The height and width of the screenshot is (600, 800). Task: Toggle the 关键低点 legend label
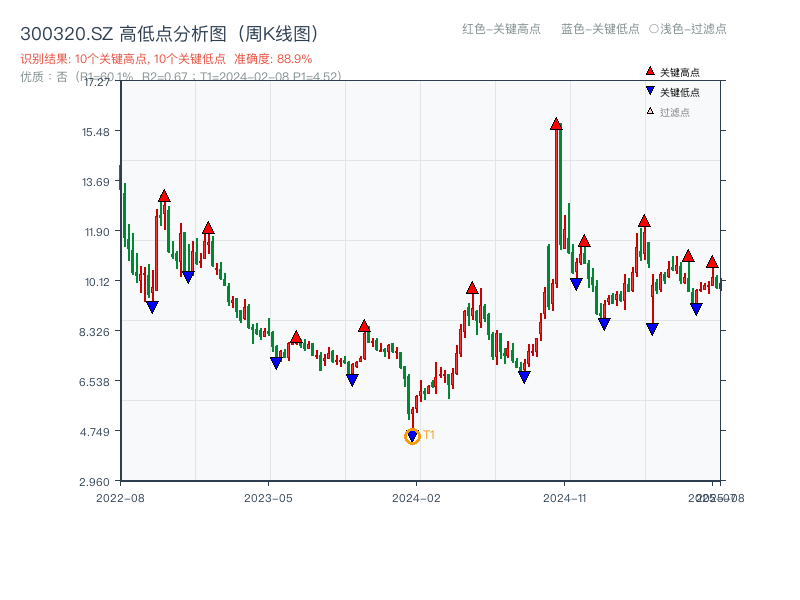(680, 92)
